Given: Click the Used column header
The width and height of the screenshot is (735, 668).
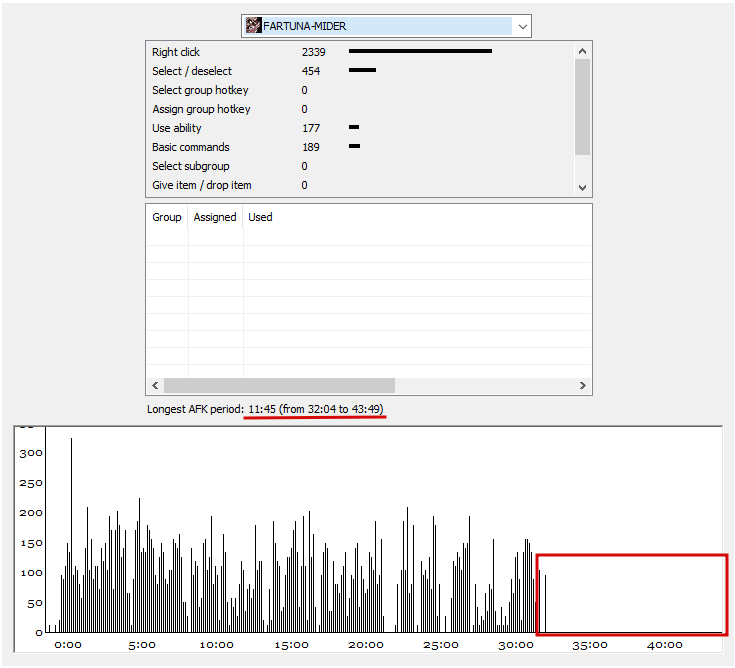Looking at the screenshot, I should [260, 217].
